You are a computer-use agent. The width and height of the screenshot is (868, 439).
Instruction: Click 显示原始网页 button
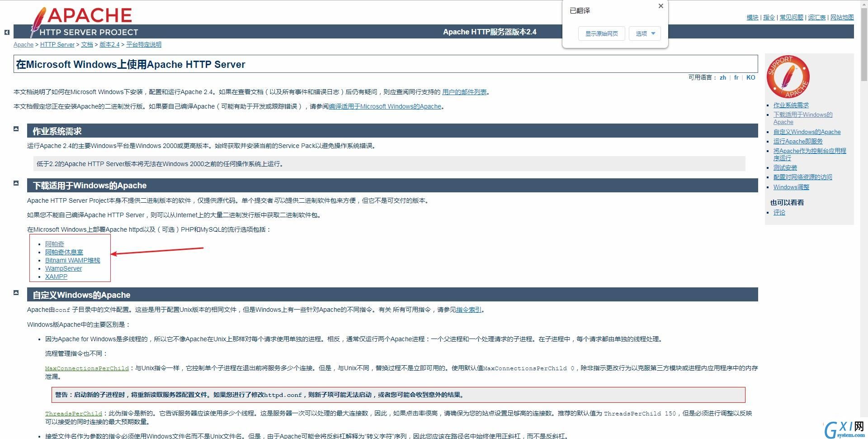(x=601, y=33)
